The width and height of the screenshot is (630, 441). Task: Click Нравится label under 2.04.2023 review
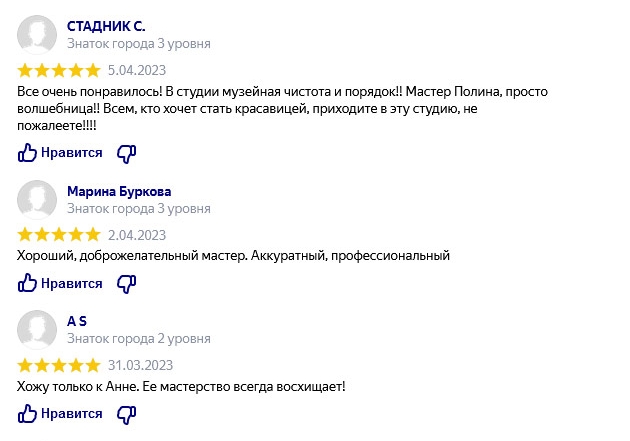[x=72, y=284]
